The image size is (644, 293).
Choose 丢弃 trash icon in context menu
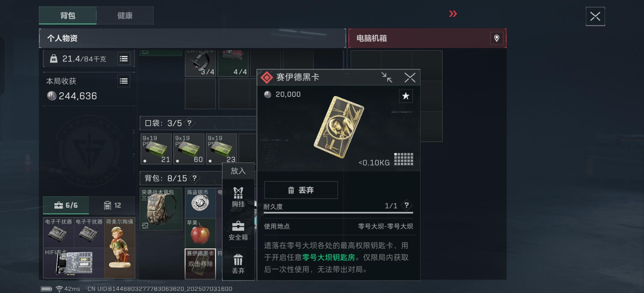(238, 264)
